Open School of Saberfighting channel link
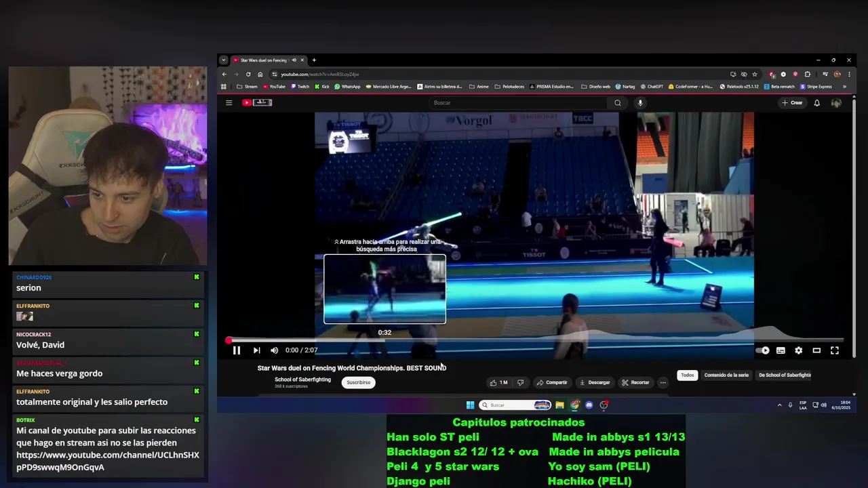 tap(302, 380)
